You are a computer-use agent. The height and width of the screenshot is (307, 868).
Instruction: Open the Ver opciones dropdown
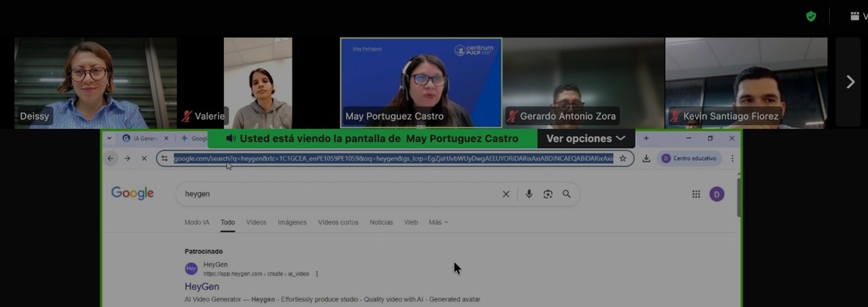coord(586,139)
